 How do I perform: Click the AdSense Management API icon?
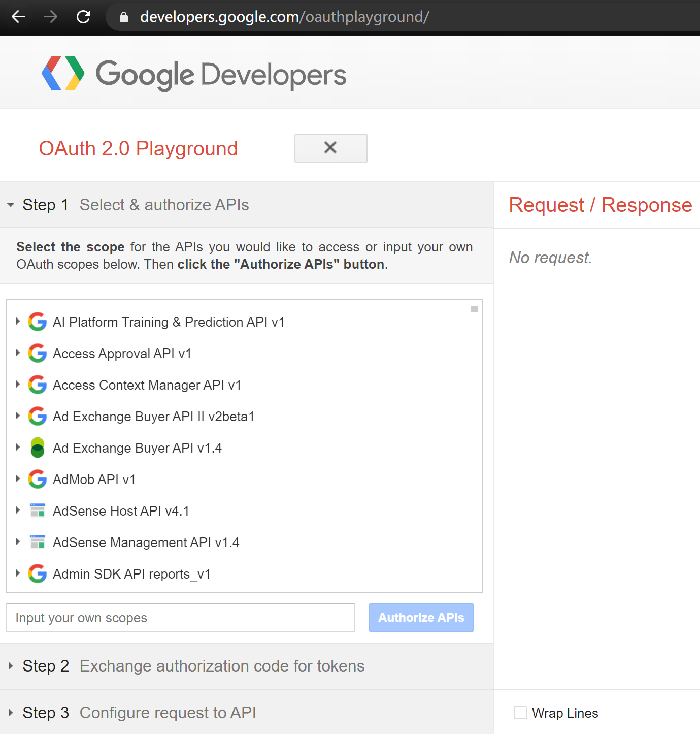click(38, 542)
